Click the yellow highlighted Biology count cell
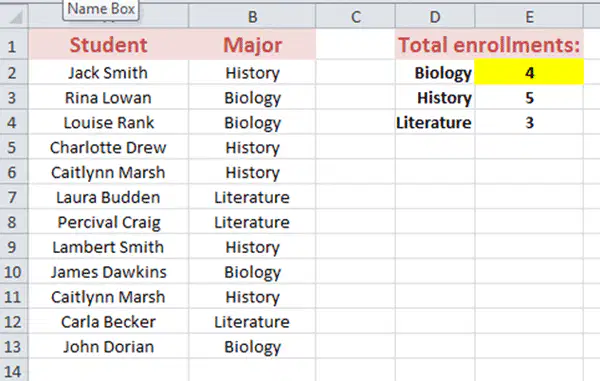The image size is (600, 381). (x=529, y=72)
